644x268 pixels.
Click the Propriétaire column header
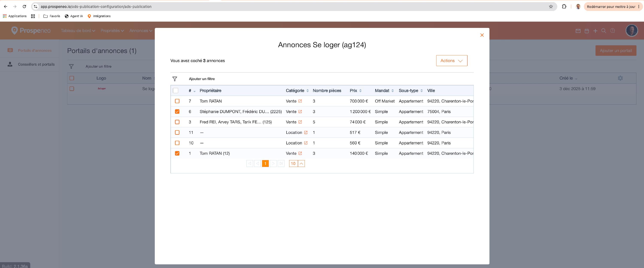[x=210, y=91]
